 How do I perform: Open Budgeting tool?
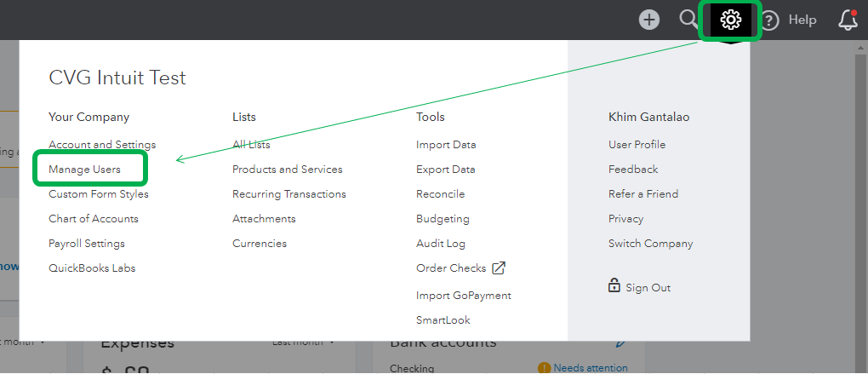(x=443, y=219)
